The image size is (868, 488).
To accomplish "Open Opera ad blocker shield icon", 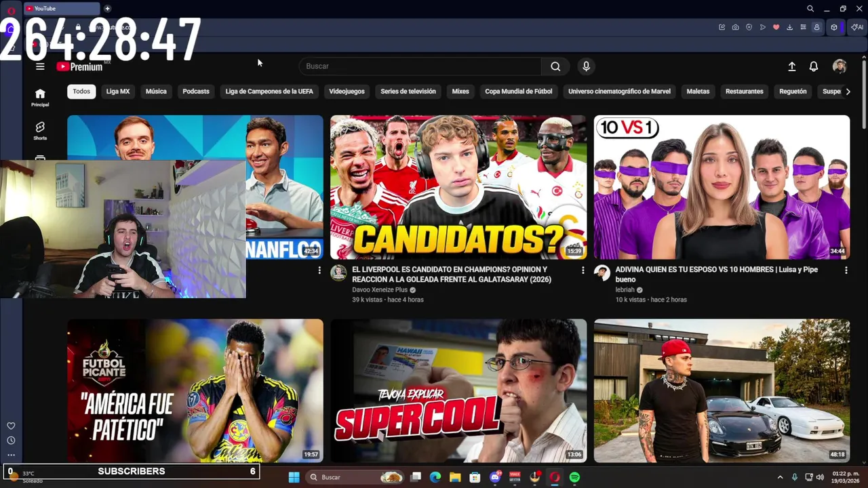I will tap(749, 27).
